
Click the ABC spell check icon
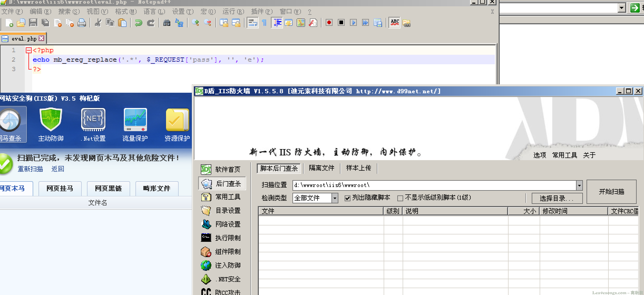click(394, 23)
